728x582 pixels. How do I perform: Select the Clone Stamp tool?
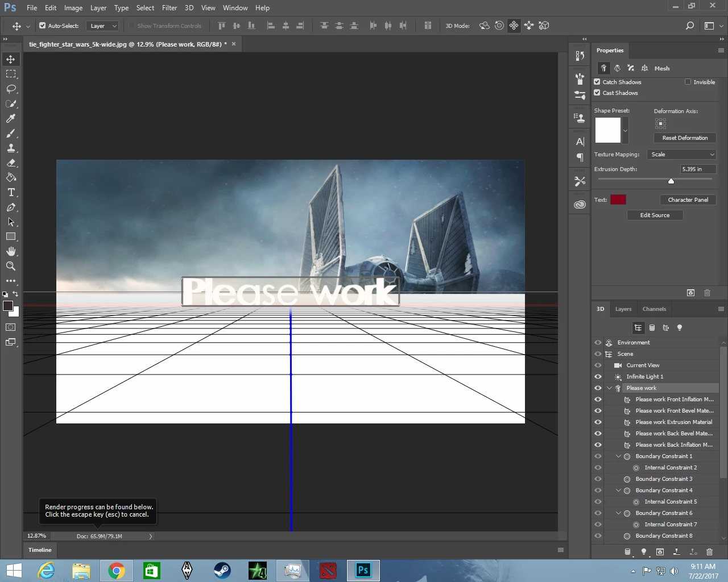click(x=11, y=148)
